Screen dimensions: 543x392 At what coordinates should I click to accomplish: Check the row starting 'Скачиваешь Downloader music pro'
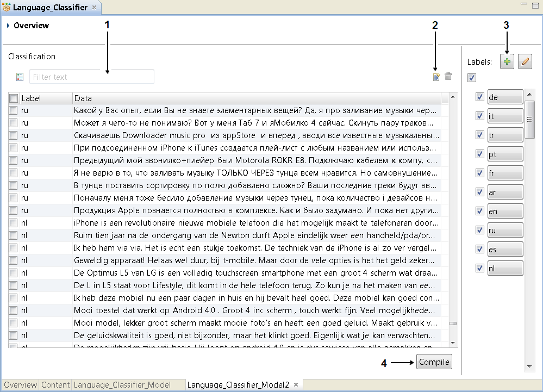pos(13,135)
